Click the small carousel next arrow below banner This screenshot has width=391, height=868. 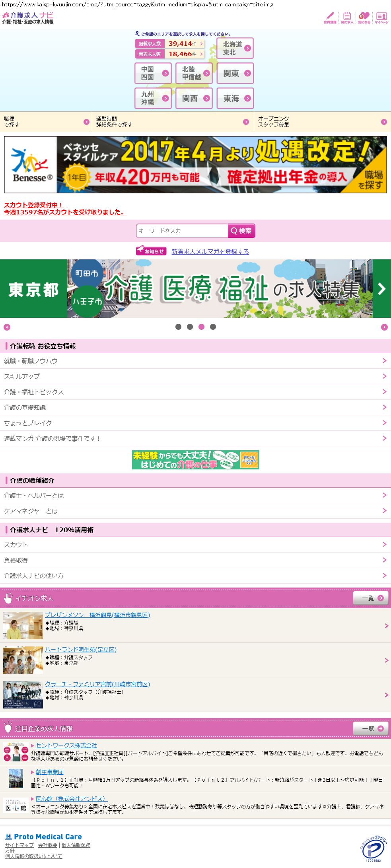[x=384, y=327]
